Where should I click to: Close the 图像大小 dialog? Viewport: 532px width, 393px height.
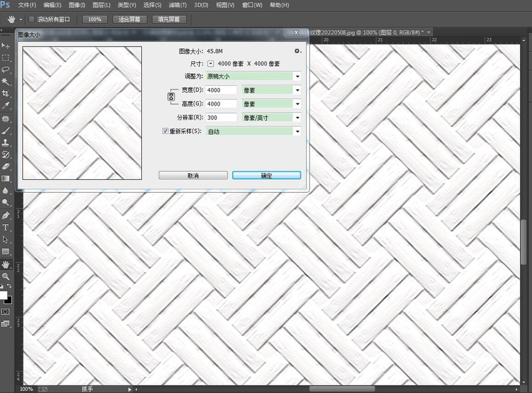[x=296, y=33]
